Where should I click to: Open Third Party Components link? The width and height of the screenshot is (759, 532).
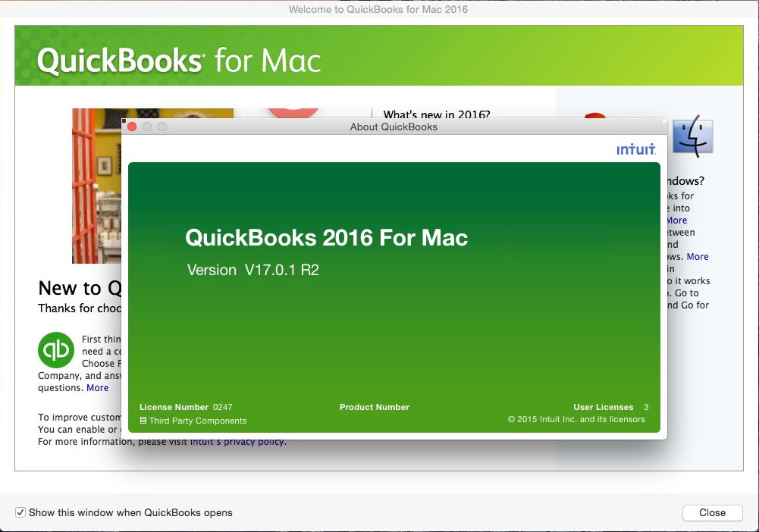[x=198, y=421]
